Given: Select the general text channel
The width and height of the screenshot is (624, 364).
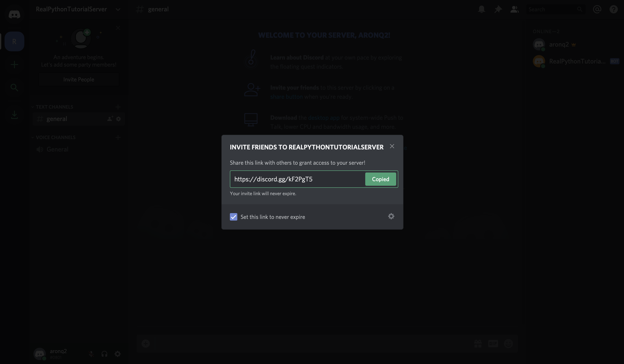Looking at the screenshot, I should pyautogui.click(x=57, y=118).
